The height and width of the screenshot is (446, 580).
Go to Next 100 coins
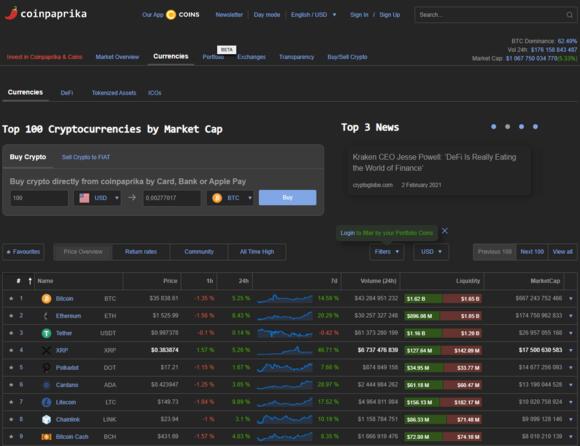point(532,252)
